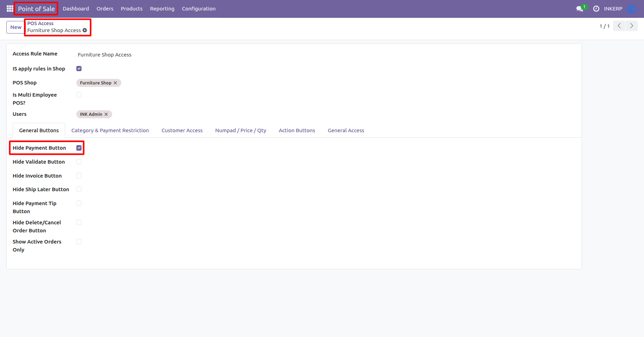Viewport: 644px width, 337px height.
Task: Open the activities clock icon
Action: 596,9
